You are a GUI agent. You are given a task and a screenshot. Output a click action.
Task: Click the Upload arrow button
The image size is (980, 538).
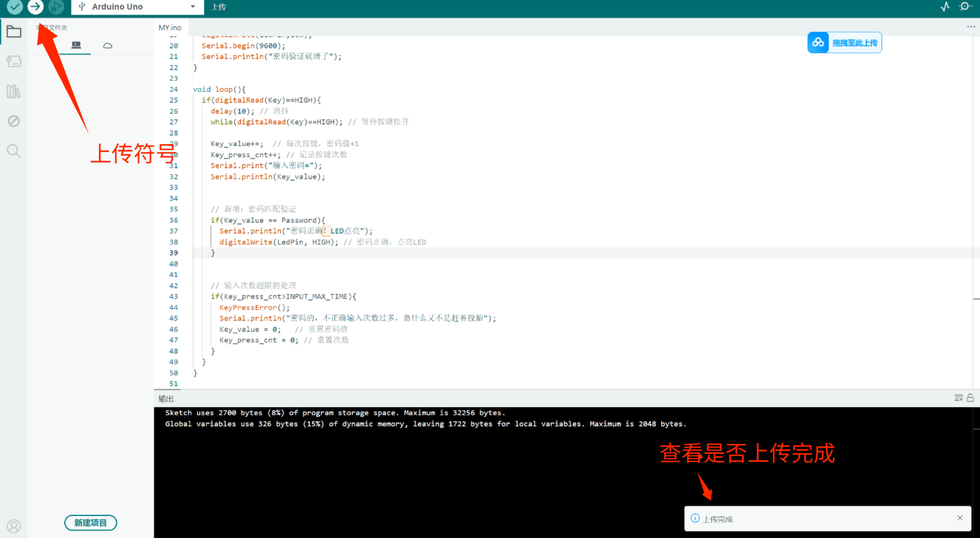point(36,7)
